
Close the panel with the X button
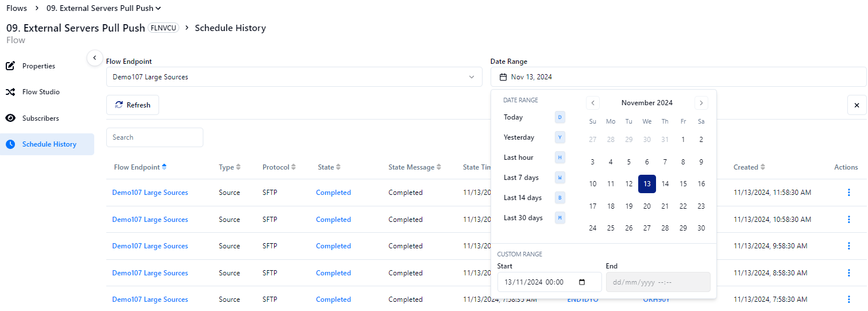click(857, 105)
